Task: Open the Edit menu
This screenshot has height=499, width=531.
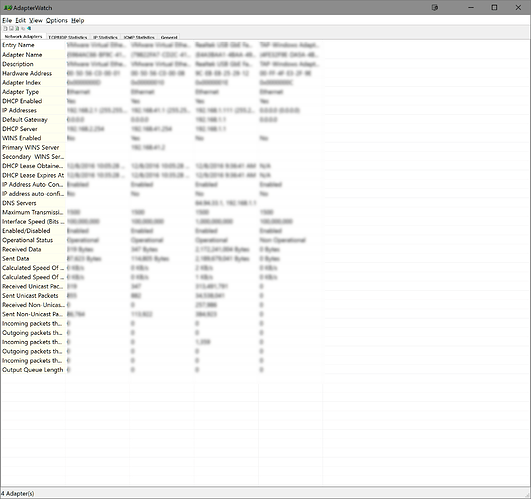Action: click(20, 20)
